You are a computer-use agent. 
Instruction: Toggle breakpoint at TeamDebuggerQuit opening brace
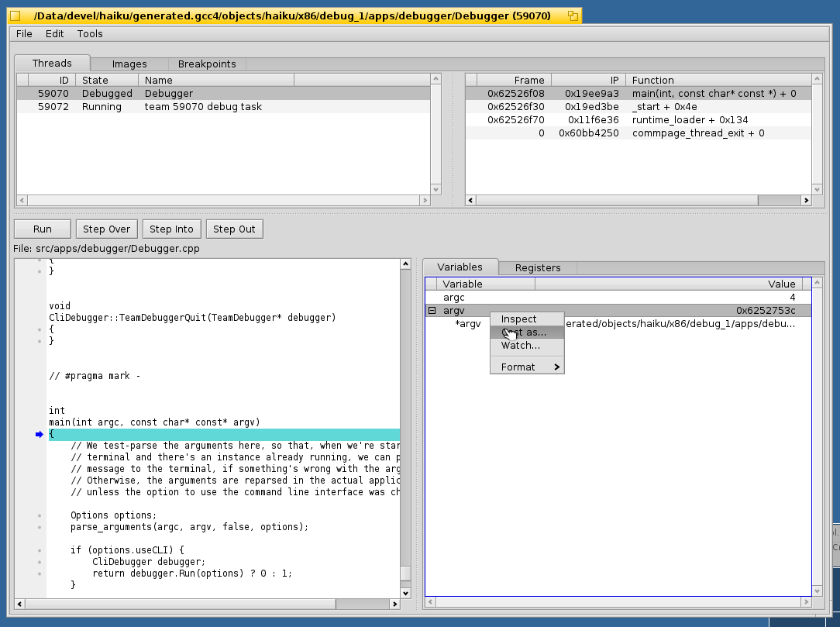pyautogui.click(x=39, y=329)
